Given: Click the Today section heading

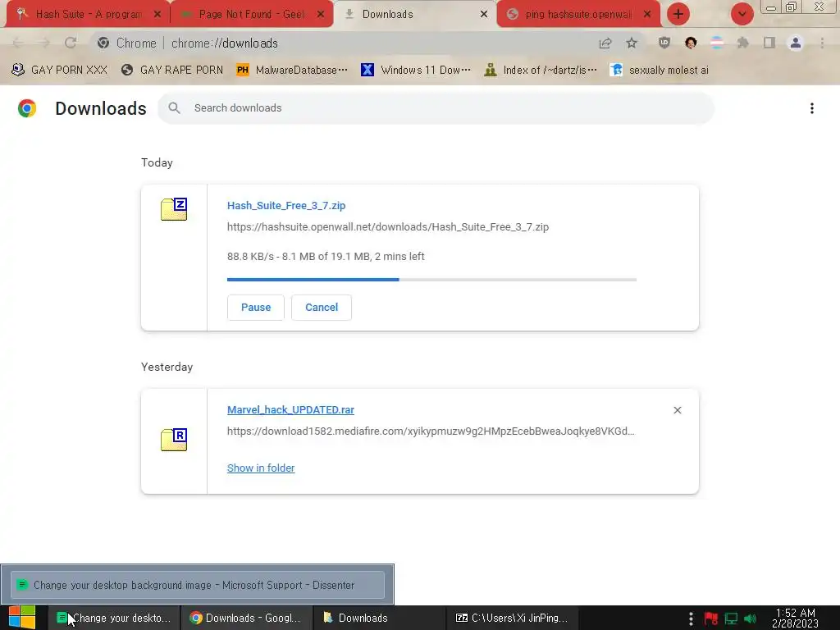Looking at the screenshot, I should (157, 163).
